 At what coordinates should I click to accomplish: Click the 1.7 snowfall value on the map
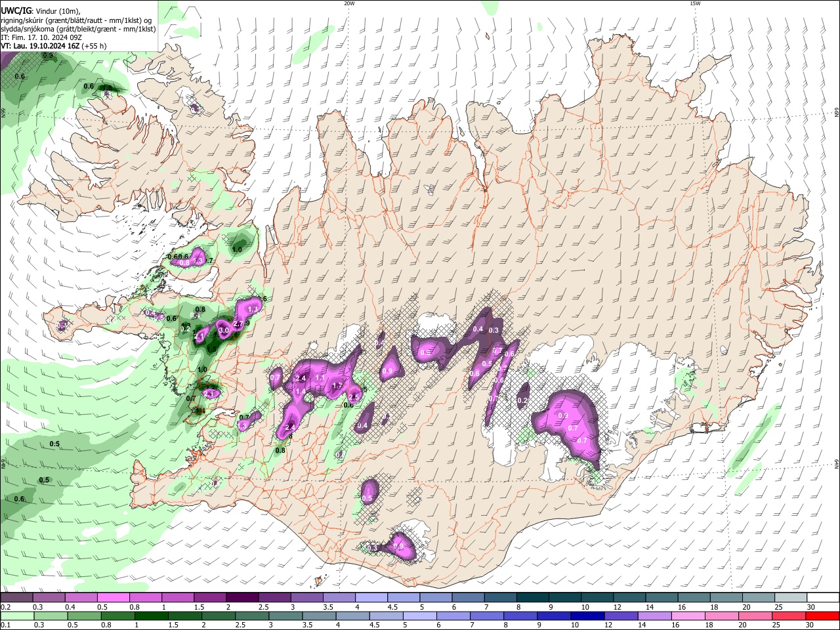(x=337, y=386)
